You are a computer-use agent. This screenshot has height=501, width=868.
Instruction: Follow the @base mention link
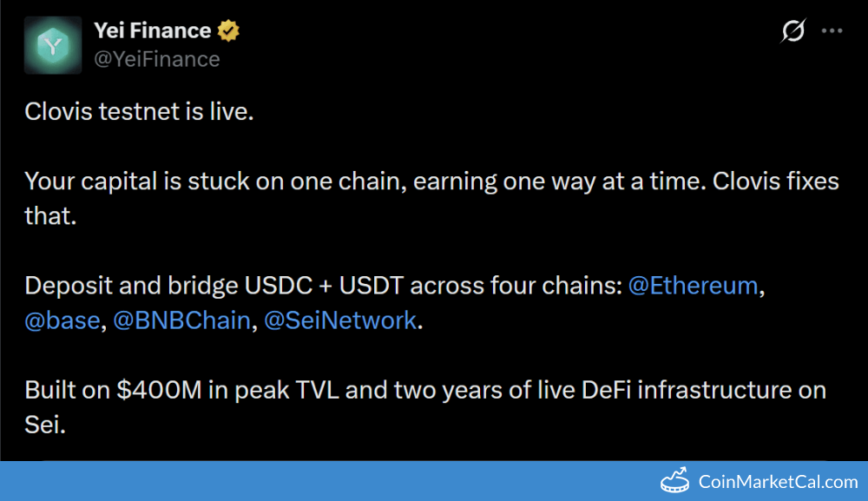62,320
